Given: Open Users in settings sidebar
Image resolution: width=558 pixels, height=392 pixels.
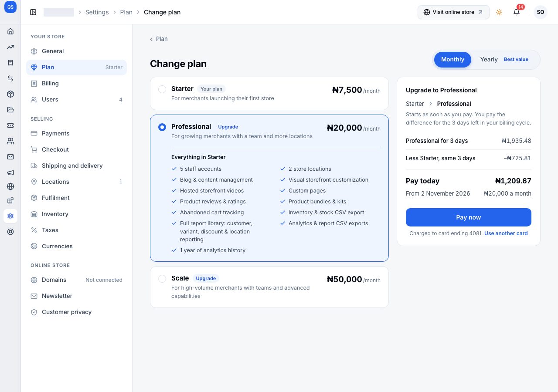Looking at the screenshot, I should point(76,99).
